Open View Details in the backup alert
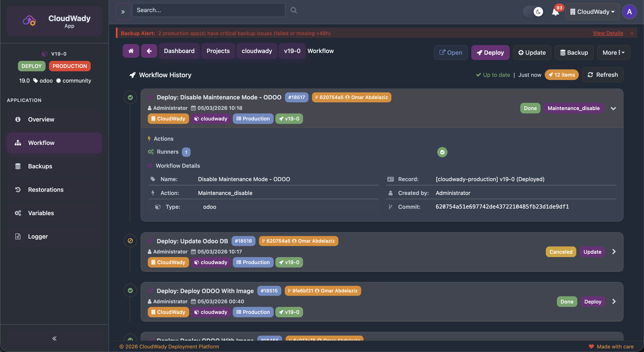Viewport: 644px width, 352px height. [608, 33]
